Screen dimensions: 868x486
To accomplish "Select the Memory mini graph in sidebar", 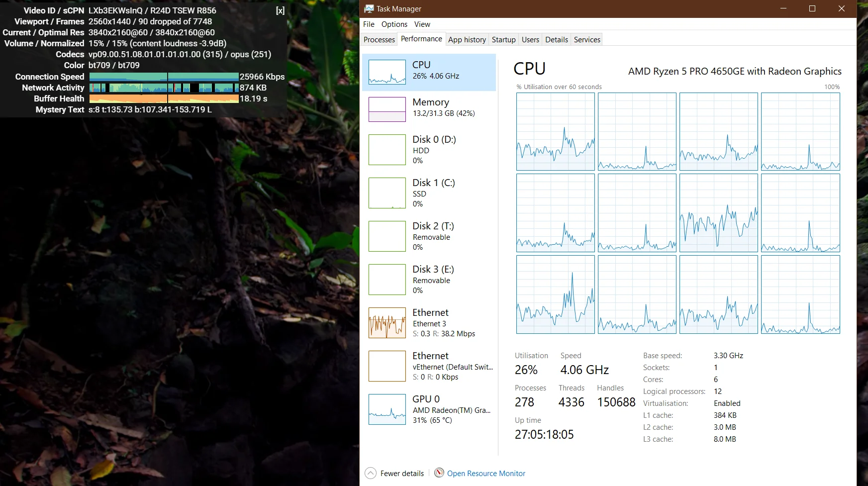I will (x=387, y=109).
